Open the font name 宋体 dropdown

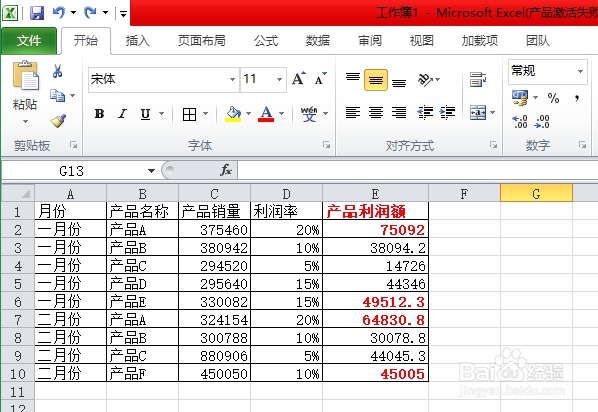232,79
